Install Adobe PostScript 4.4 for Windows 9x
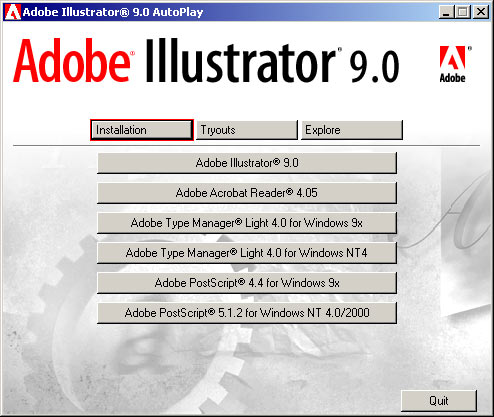This screenshot has height=417, width=494. 247,283
